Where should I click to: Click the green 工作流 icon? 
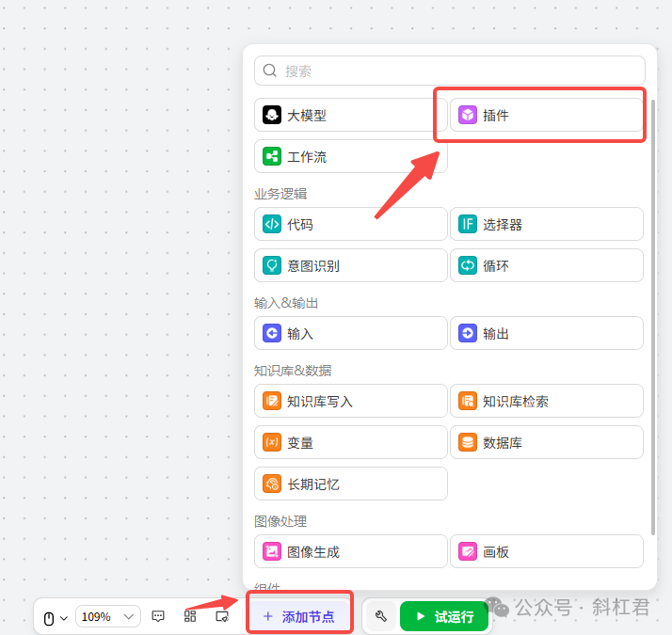click(x=272, y=156)
